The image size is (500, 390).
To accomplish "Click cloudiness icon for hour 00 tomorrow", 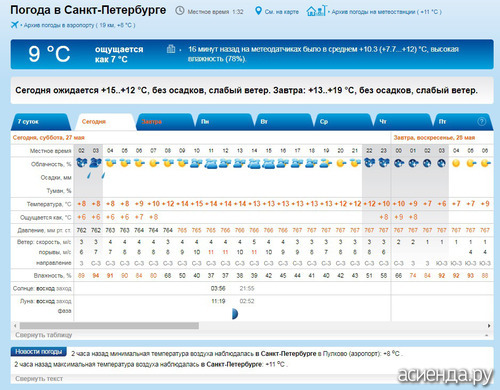I will (x=399, y=163).
